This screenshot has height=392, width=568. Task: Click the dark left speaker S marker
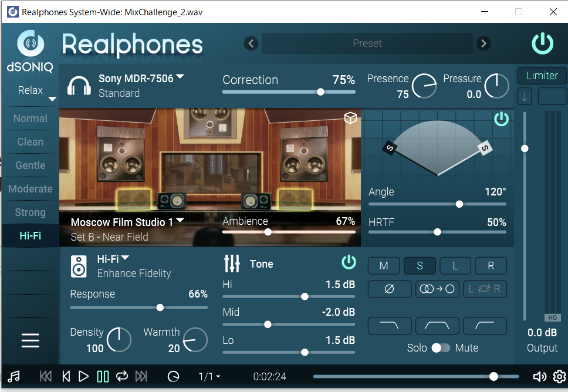click(x=390, y=148)
